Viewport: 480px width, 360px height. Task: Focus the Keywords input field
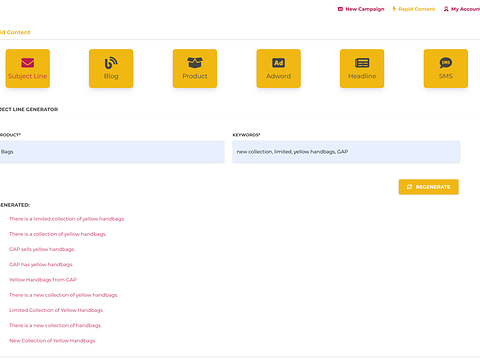click(x=346, y=152)
